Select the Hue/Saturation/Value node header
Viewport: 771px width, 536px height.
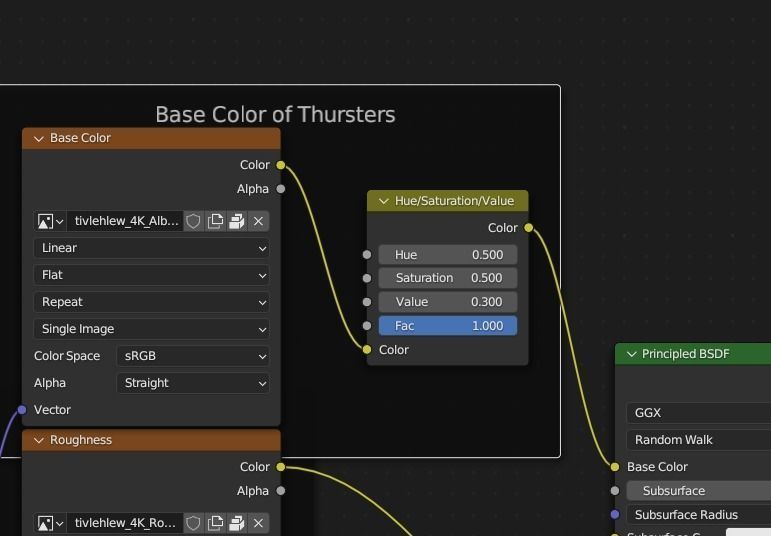tap(447, 201)
